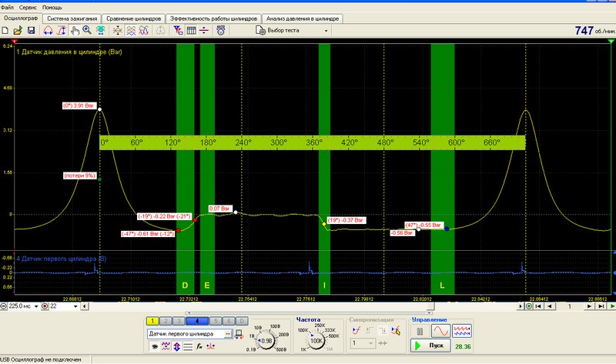This screenshot has width=616, height=364.
Task: Open the filter funnel tool
Action: (178, 30)
